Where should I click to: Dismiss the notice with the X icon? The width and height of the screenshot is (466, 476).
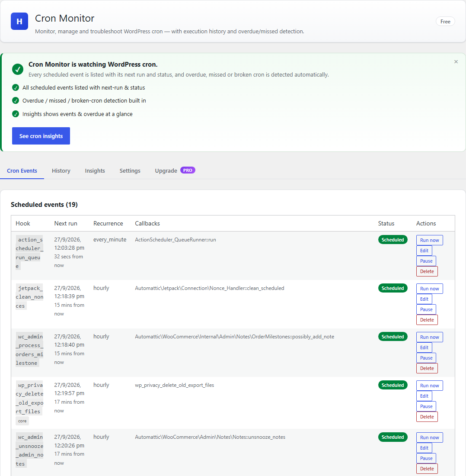pos(456,61)
